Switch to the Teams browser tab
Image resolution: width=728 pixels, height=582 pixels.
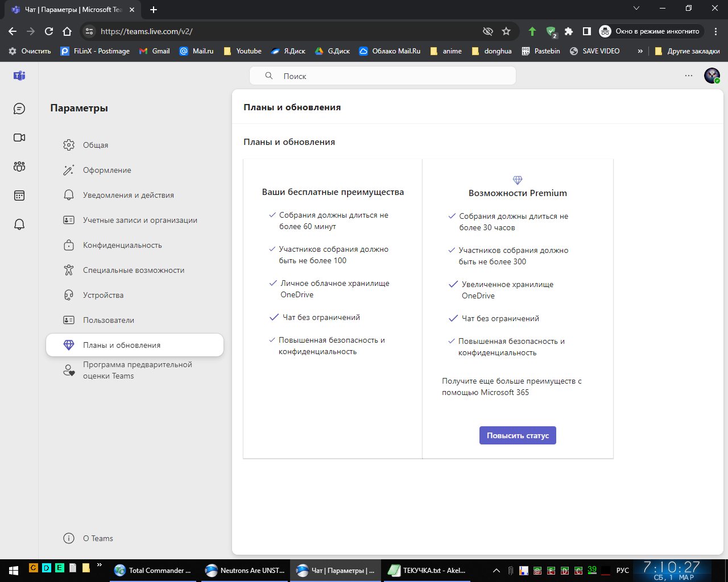point(73,10)
